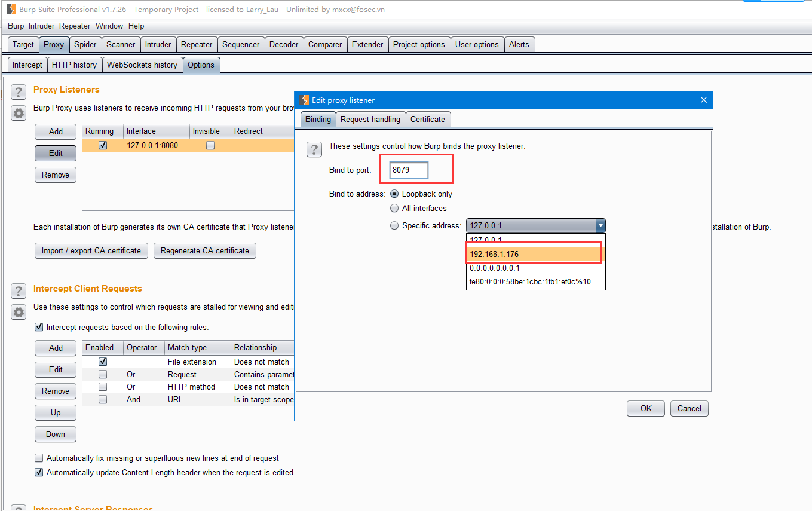The image size is (812, 511).
Task: Open Request handling tab in dialog
Action: pos(370,119)
